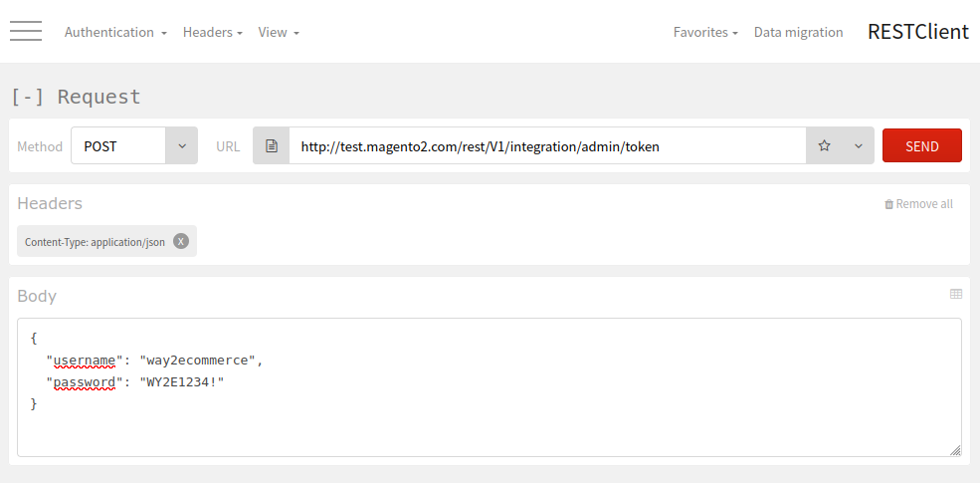The width and height of the screenshot is (980, 483).
Task: Open the hamburger menu icon
Action: 26,32
